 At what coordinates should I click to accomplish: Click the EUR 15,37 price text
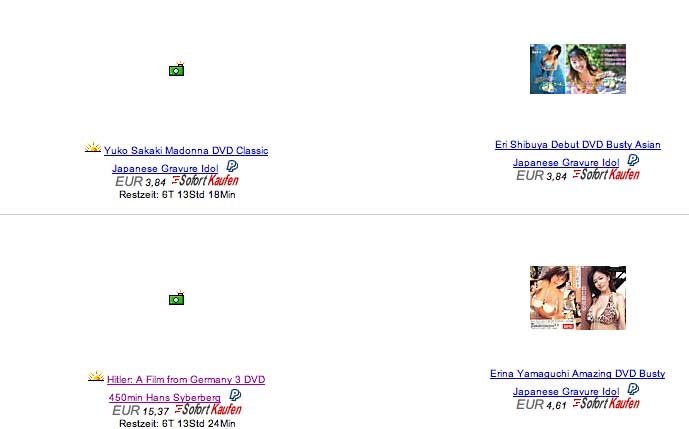click(x=141, y=411)
